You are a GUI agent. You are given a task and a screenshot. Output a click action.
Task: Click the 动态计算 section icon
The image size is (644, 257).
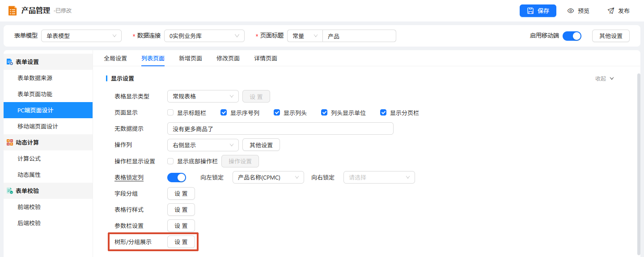10,142
